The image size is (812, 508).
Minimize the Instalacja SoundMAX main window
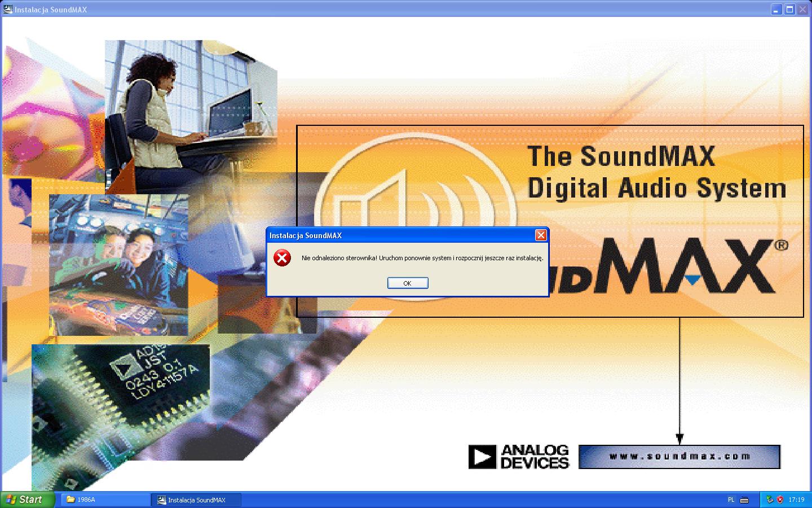[x=777, y=9]
